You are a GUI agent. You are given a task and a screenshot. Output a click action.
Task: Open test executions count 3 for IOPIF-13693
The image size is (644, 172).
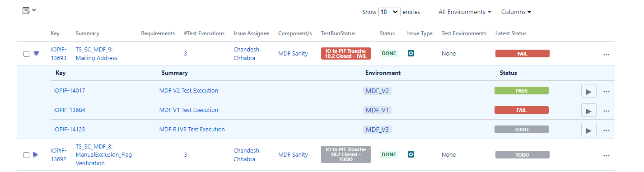click(x=186, y=54)
